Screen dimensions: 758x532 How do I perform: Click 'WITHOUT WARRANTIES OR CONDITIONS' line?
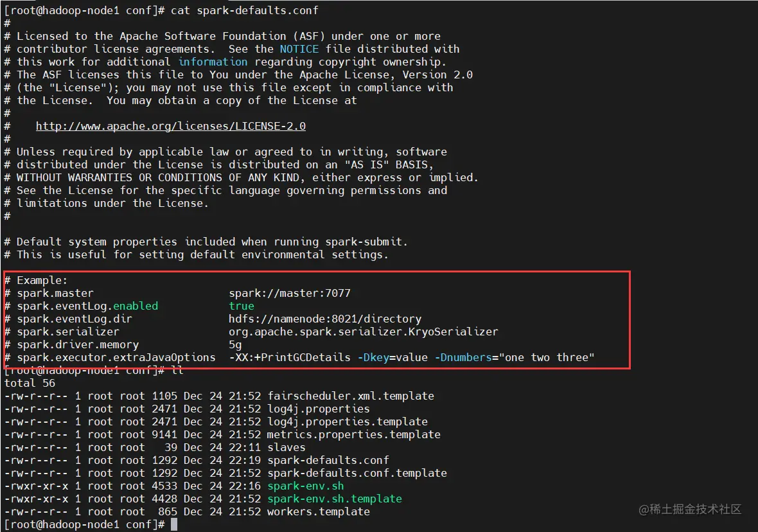point(242,177)
